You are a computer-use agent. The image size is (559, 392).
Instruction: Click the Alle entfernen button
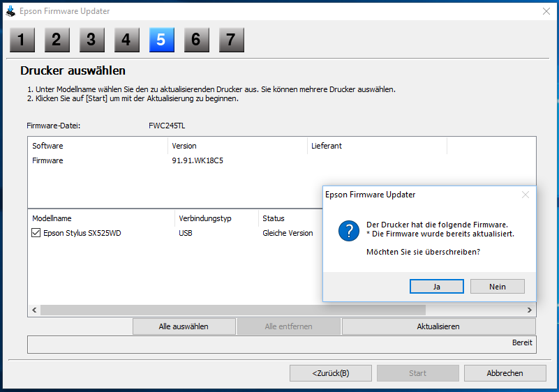(289, 326)
